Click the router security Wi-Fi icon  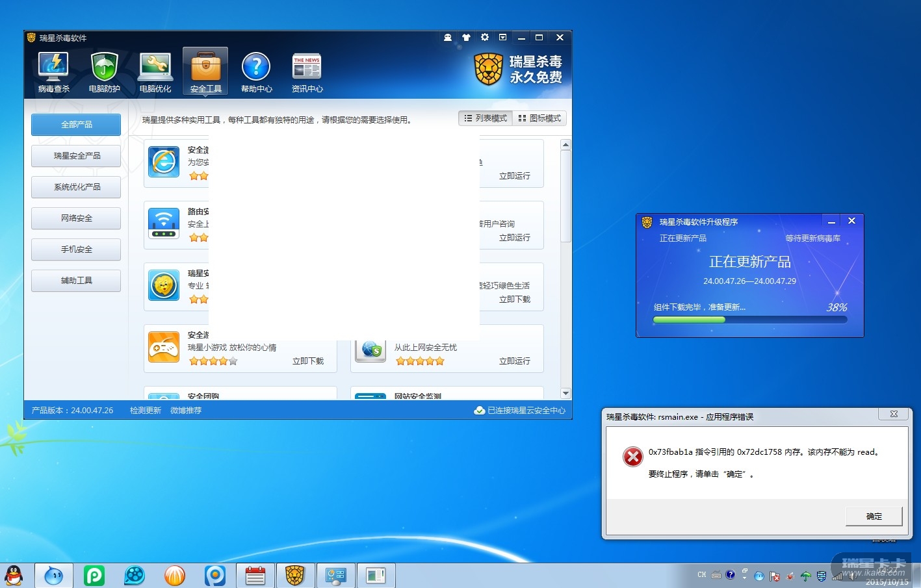[164, 224]
